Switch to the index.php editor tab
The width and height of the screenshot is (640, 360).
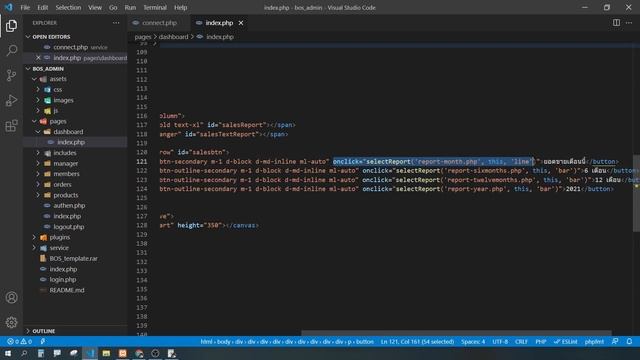point(219,23)
